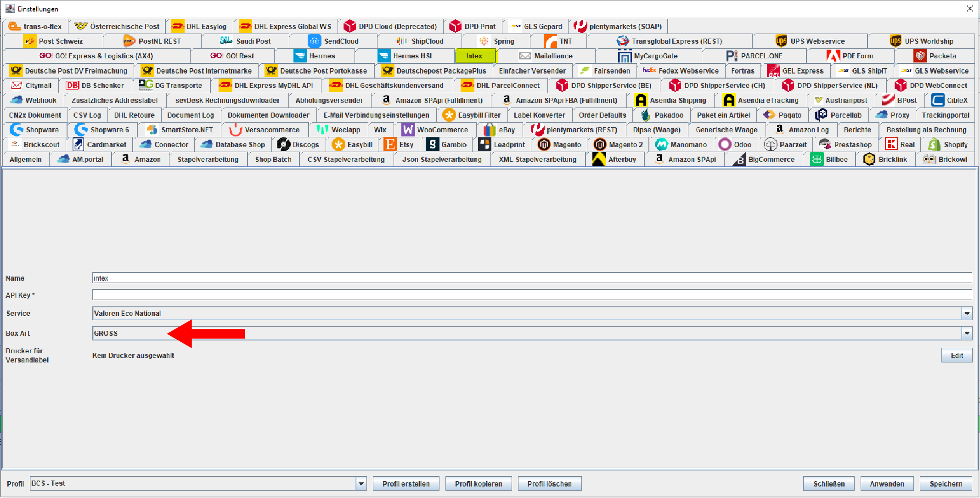Screen dimensions: 980x498
Task: Click the Shopware 6 blue icon
Action: click(x=81, y=130)
